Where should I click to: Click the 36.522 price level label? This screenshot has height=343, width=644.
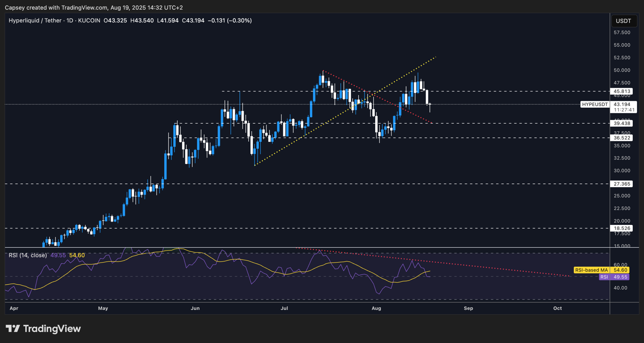623,138
